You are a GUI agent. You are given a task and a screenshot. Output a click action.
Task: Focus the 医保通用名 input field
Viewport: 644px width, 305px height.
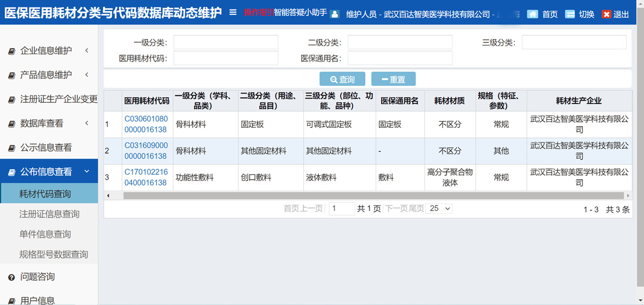(400, 58)
